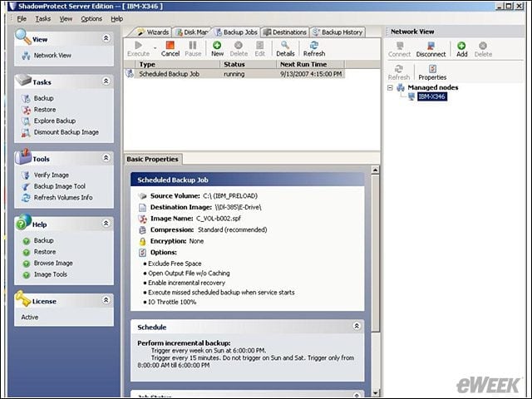Image resolution: width=532 pixels, height=399 pixels.
Task: Collapse the Managed nodes tree
Action: click(390, 87)
